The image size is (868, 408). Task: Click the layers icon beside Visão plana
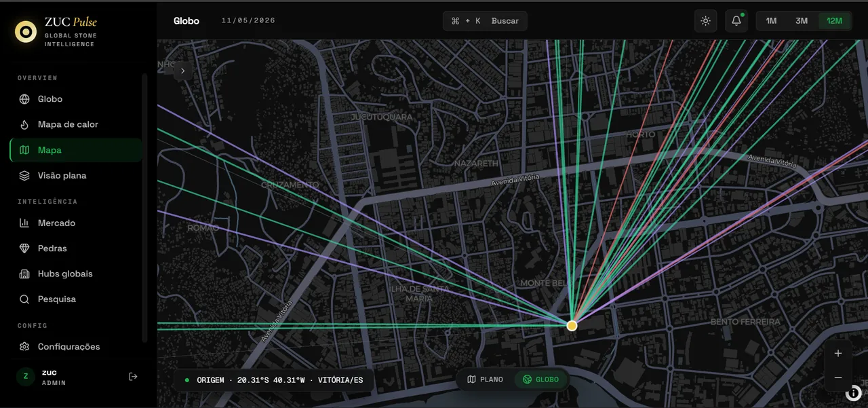24,175
